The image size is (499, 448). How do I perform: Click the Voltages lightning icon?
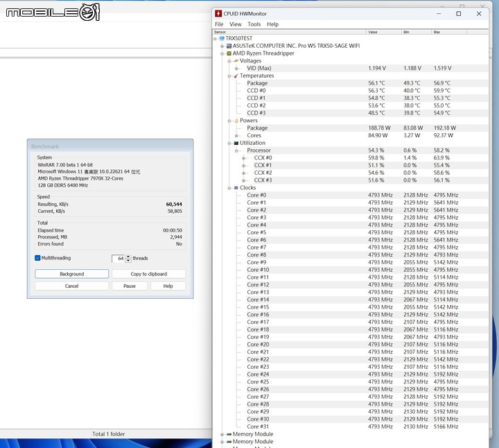tap(236, 61)
